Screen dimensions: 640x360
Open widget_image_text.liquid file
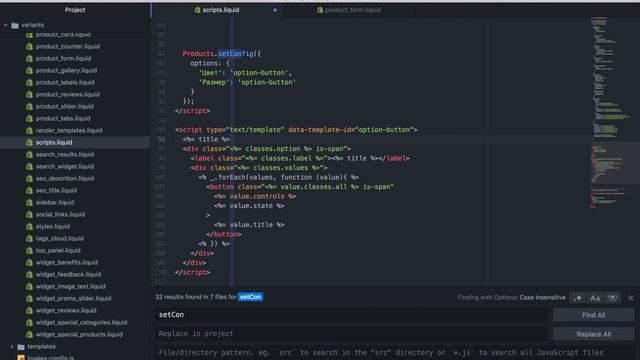click(71, 287)
